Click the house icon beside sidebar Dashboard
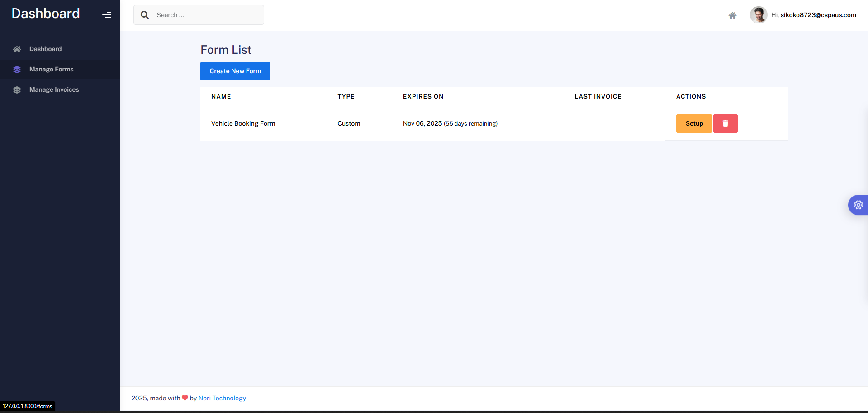Viewport: 868px width, 413px height. pos(17,49)
